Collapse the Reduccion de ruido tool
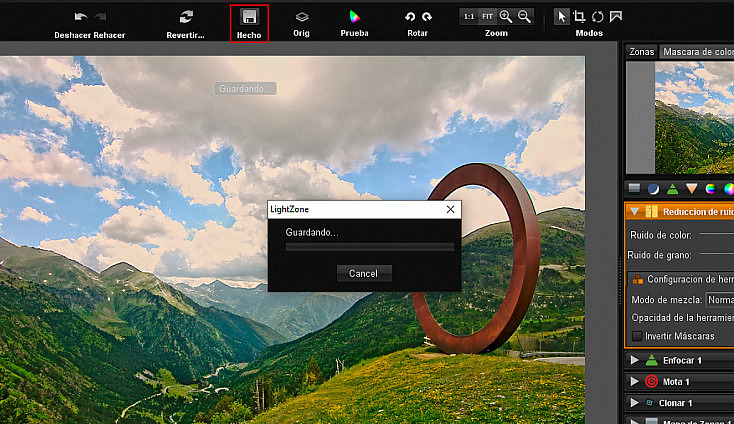Viewport: 734px width, 424px height. [x=634, y=212]
